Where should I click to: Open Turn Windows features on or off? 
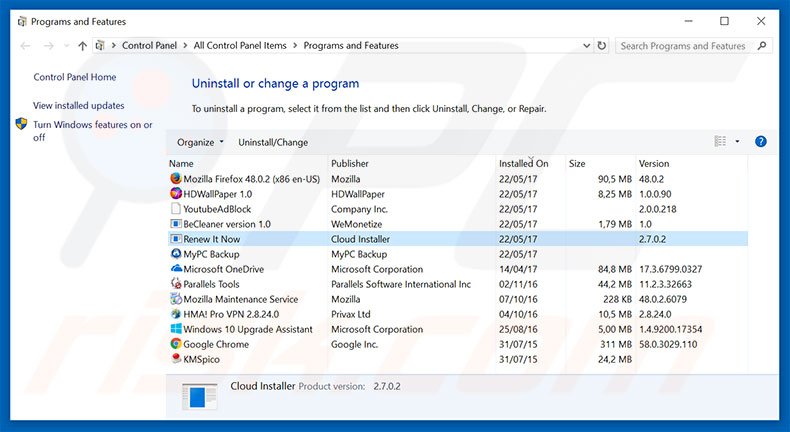click(x=93, y=131)
